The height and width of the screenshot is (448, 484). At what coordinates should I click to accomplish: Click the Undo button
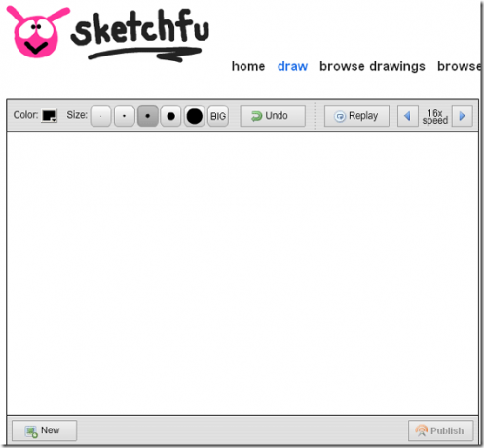273,116
